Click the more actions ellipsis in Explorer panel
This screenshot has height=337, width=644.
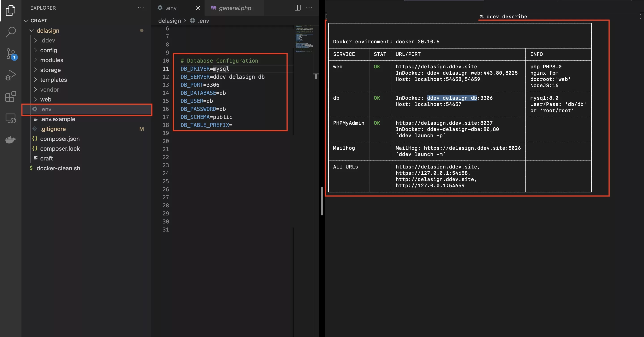coord(141,7)
